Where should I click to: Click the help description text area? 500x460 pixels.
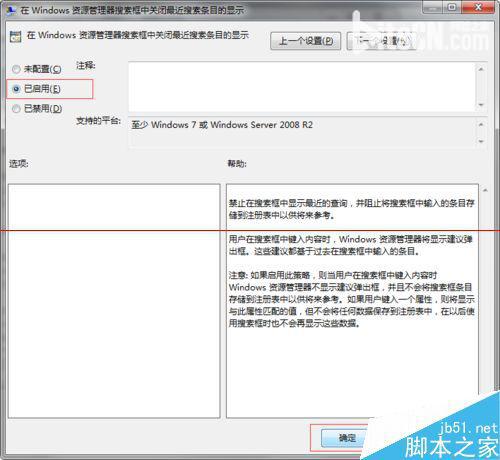click(352, 301)
